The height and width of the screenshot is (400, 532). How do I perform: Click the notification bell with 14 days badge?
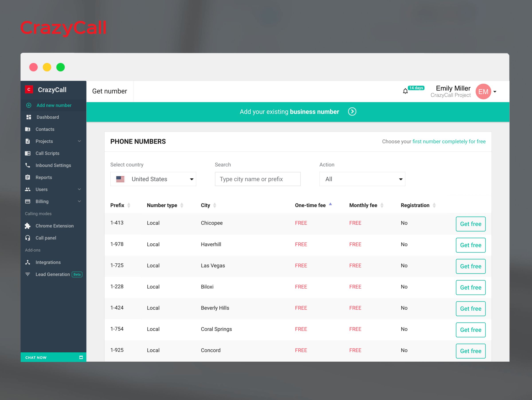point(405,91)
